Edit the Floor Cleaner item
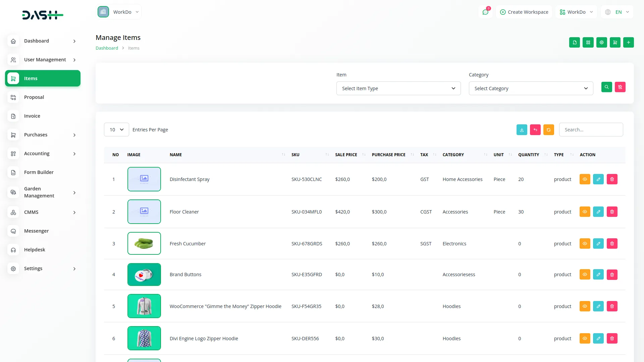The width and height of the screenshot is (644, 362). (x=598, y=212)
